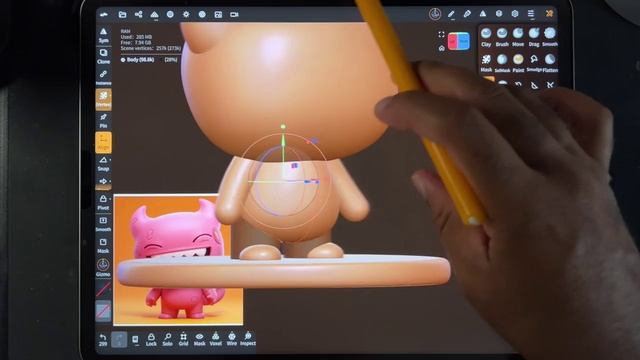
Task: Open the Background image menu
Action: coord(218,15)
